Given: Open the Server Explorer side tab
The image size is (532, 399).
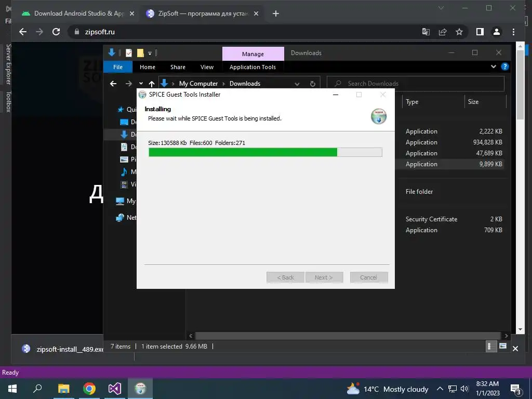Looking at the screenshot, I should [8, 64].
